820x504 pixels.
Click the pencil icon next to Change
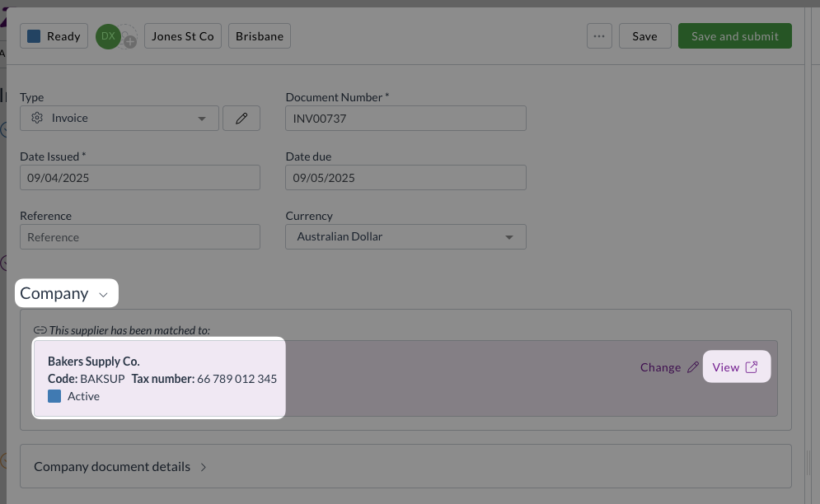pyautogui.click(x=692, y=367)
